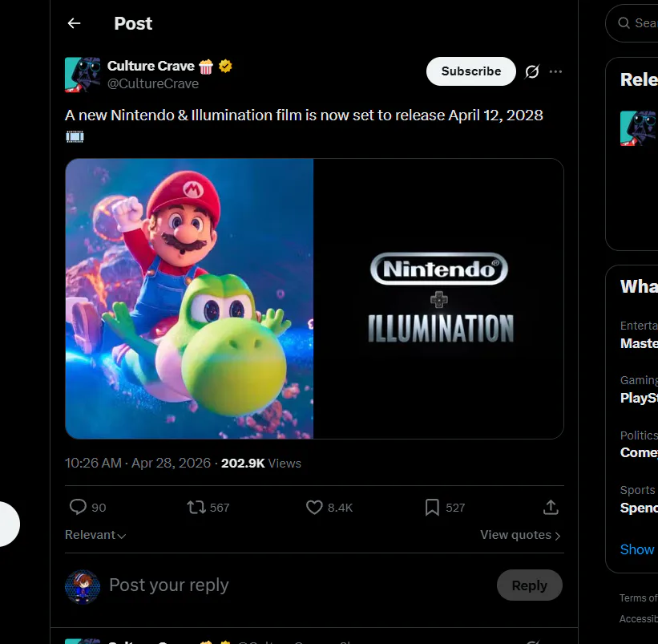Click the @CultureCrave handle link
Screen dimensions: 658x644
[x=153, y=83]
